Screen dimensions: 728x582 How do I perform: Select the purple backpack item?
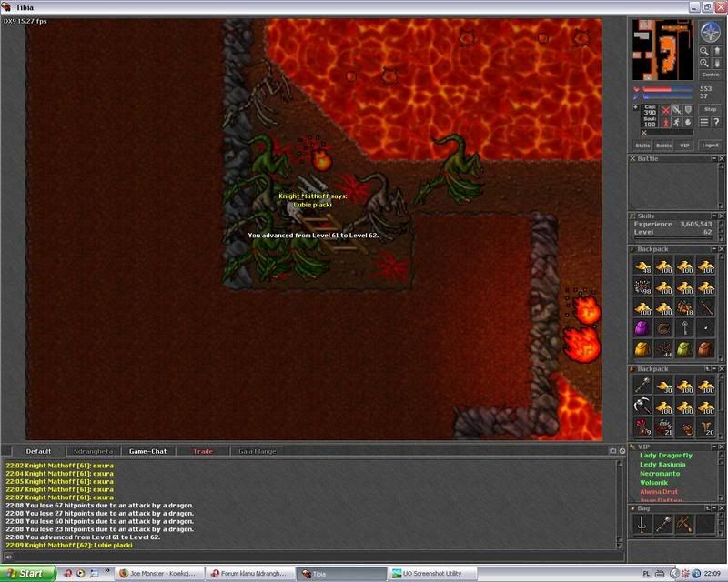tap(643, 328)
